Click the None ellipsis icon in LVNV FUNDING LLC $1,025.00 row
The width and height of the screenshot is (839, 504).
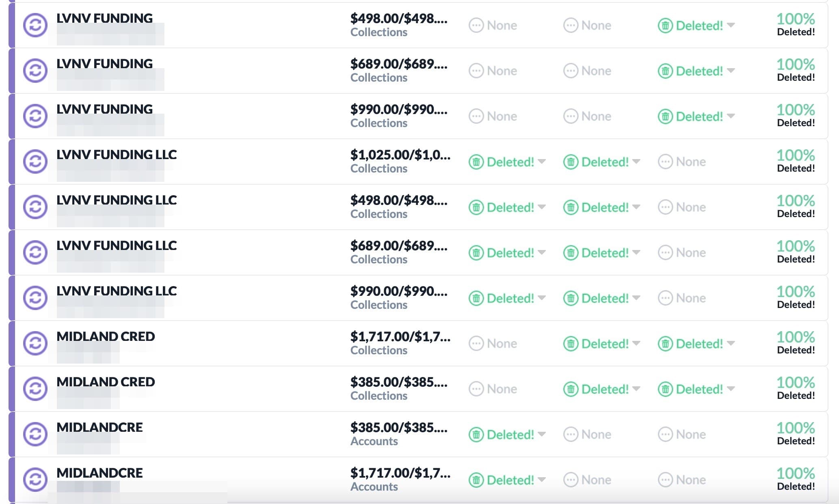tap(665, 162)
